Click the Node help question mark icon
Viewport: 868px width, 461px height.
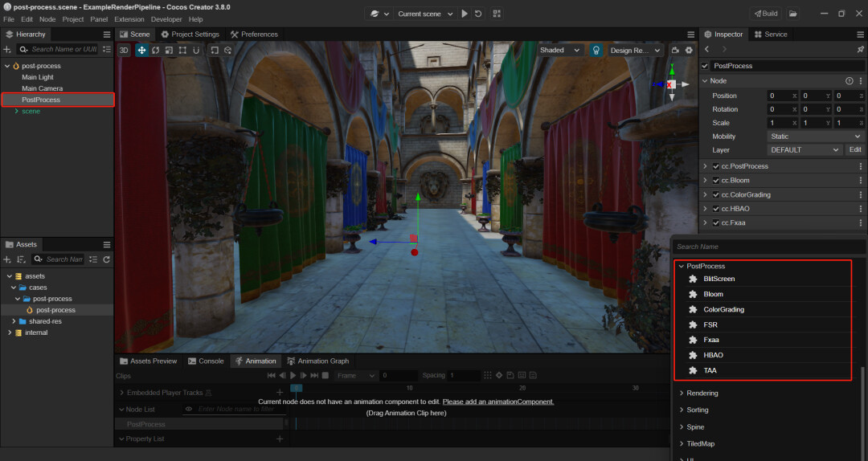click(x=849, y=81)
